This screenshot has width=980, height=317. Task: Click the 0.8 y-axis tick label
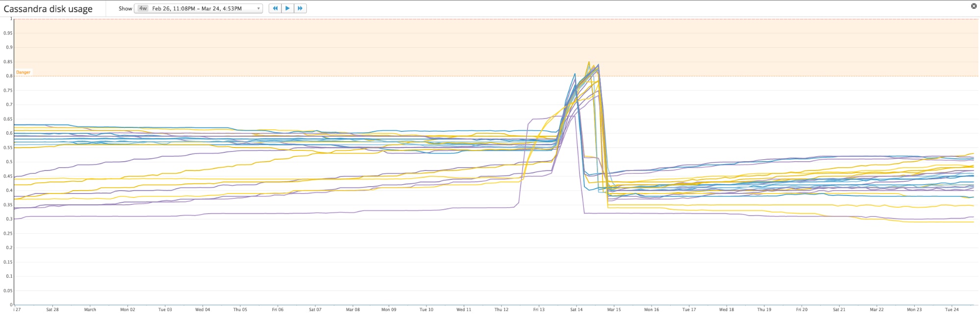9,76
